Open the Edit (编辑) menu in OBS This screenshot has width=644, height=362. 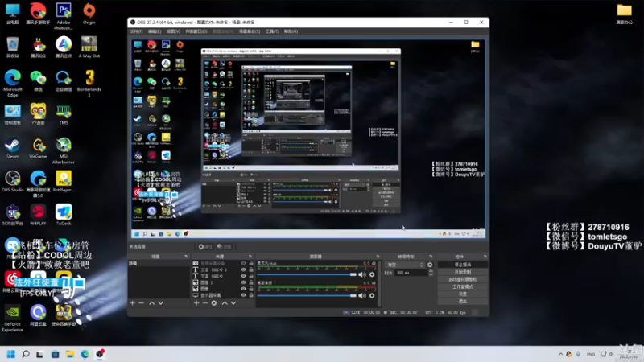(x=155, y=31)
